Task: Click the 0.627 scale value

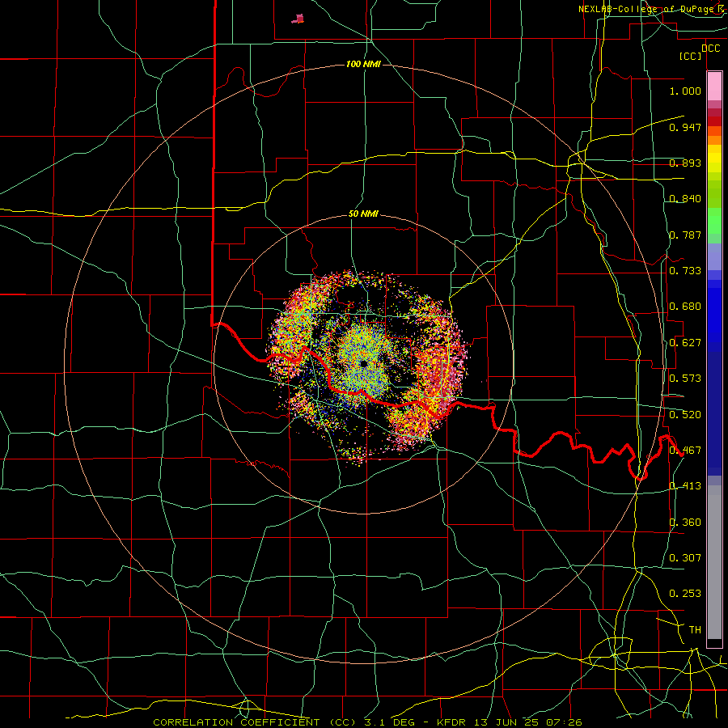Action: [x=685, y=343]
